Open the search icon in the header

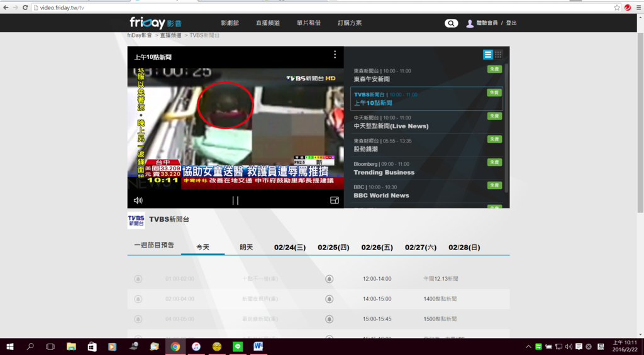tap(451, 23)
